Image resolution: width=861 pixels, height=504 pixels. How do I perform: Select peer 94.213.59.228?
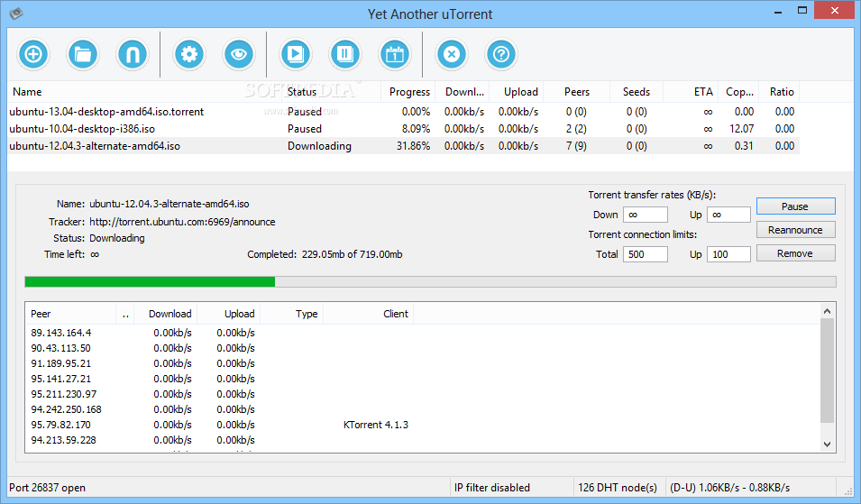point(64,440)
